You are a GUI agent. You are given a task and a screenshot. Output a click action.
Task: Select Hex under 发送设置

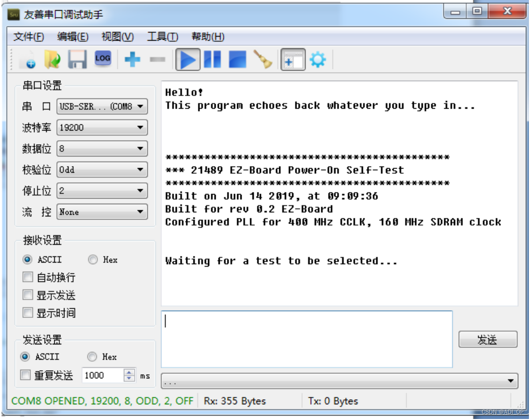(x=92, y=357)
